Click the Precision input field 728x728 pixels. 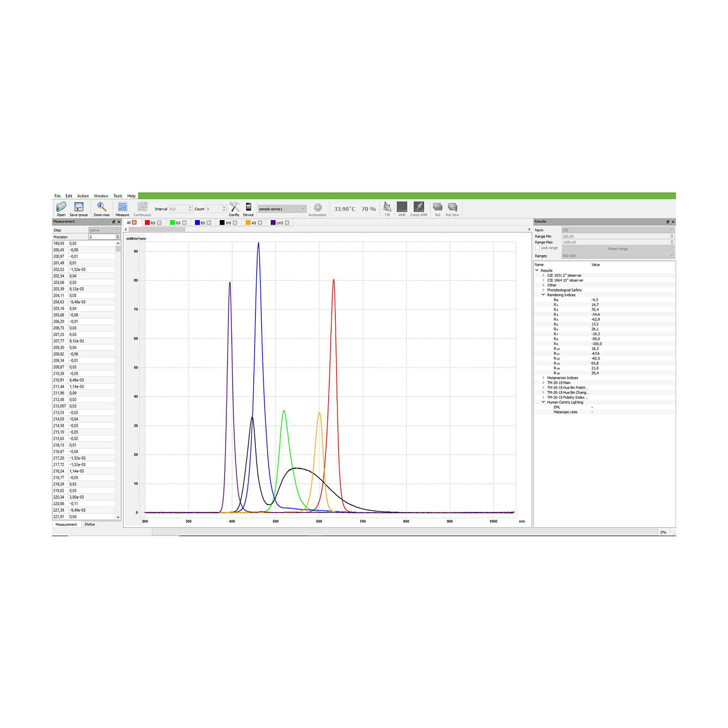pos(102,237)
